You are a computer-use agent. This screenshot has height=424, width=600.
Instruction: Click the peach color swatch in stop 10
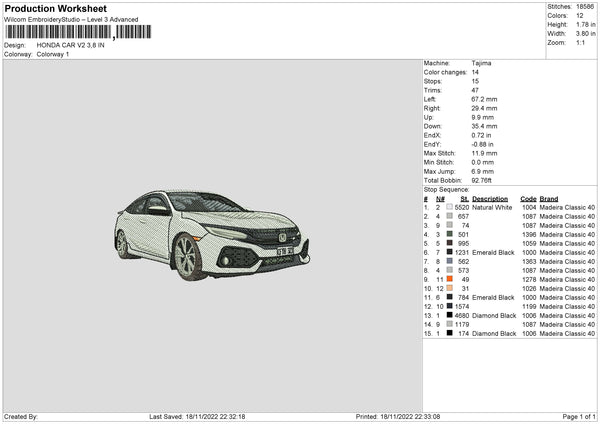coord(450,288)
